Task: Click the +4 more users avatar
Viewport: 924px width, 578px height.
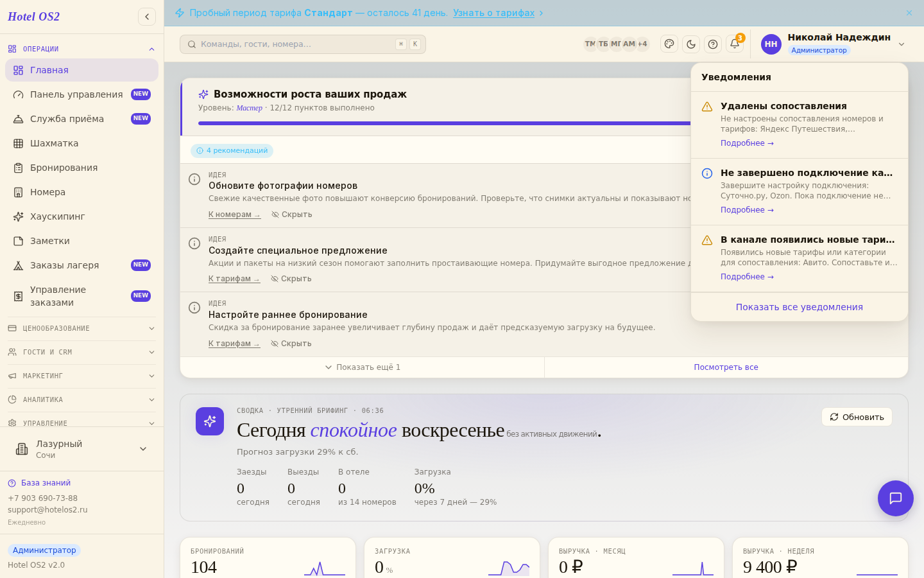Action: [x=642, y=44]
